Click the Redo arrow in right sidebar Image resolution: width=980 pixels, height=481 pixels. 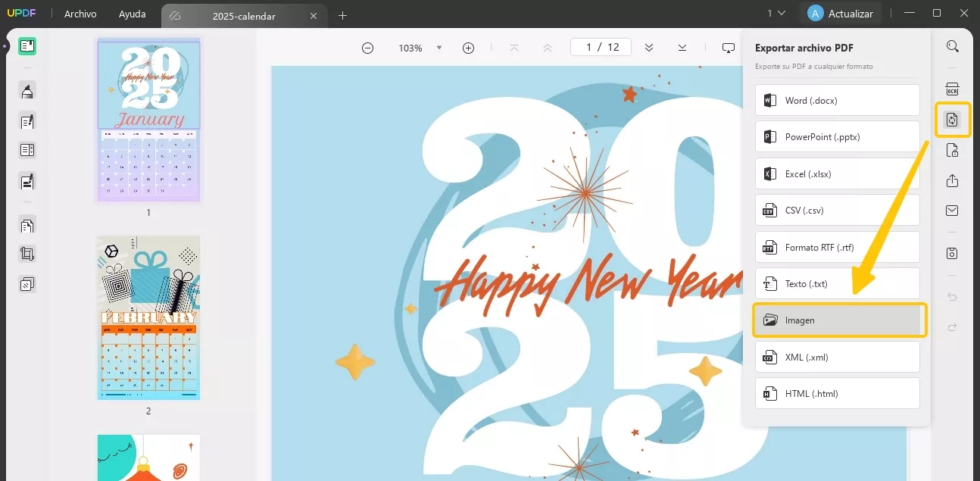[953, 326]
